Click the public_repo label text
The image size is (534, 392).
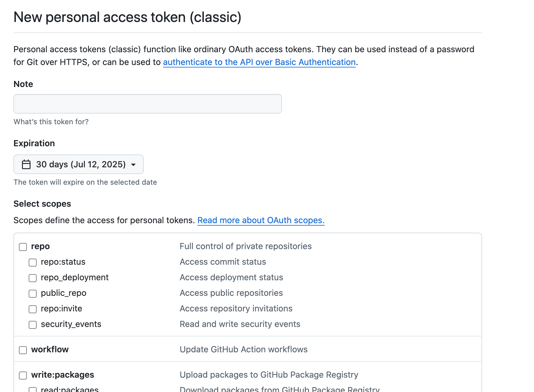tap(63, 293)
